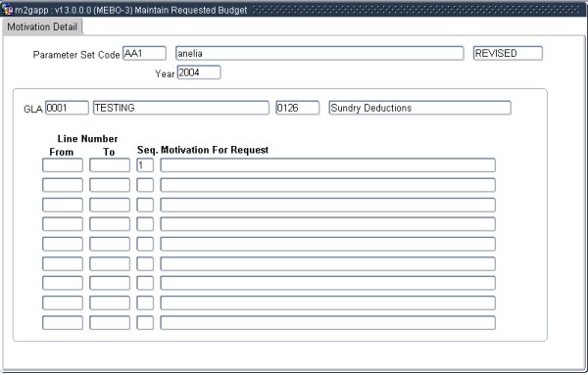This screenshot has height=375, width=588.
Task: Click the fifth row Motivation For Request field
Action: point(327,244)
